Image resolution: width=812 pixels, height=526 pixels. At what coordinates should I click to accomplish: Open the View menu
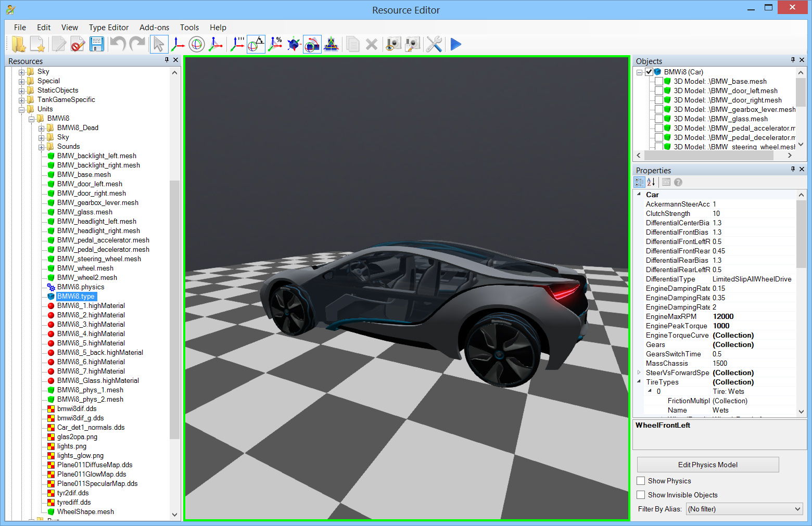(70, 28)
